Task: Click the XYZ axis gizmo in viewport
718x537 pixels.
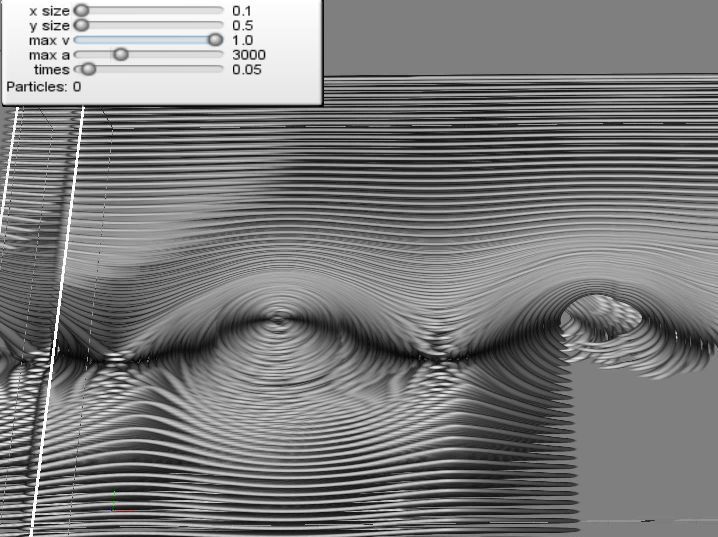Action: click(x=113, y=499)
